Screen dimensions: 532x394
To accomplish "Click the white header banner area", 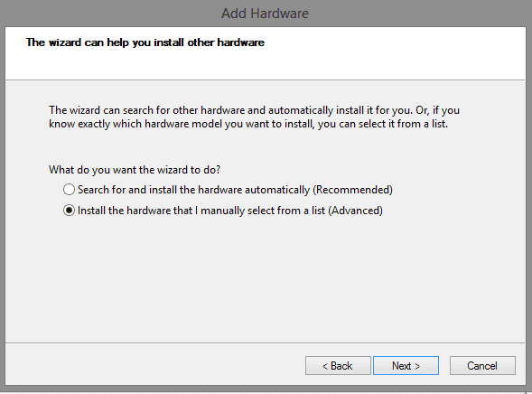I will click(x=265, y=53).
